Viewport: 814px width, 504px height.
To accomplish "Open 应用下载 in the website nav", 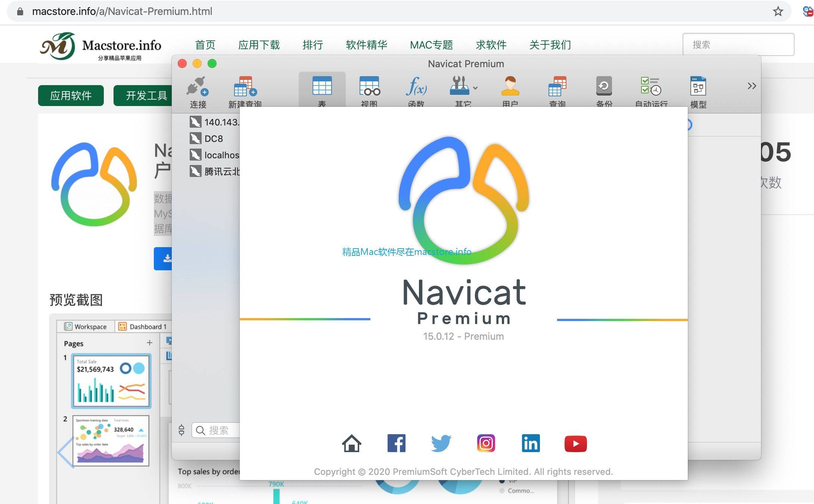I will (x=259, y=45).
